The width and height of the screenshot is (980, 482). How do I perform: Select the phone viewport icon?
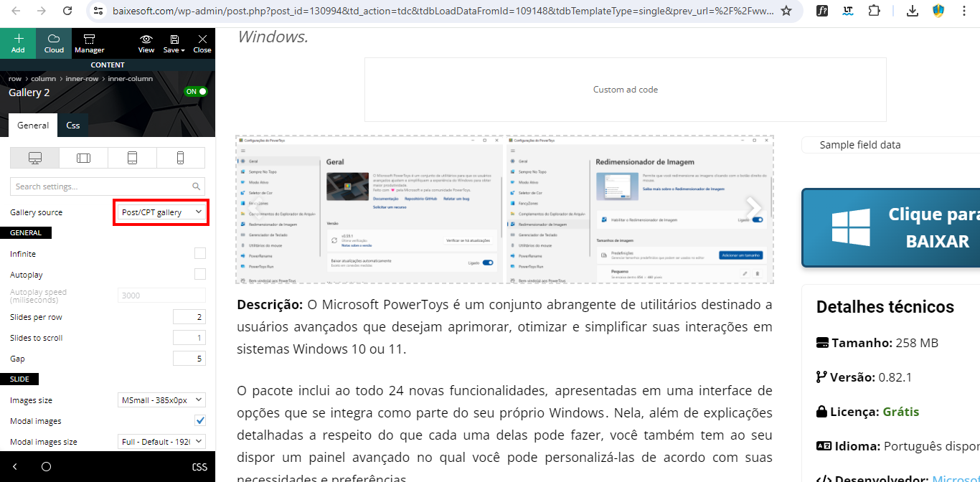click(180, 158)
